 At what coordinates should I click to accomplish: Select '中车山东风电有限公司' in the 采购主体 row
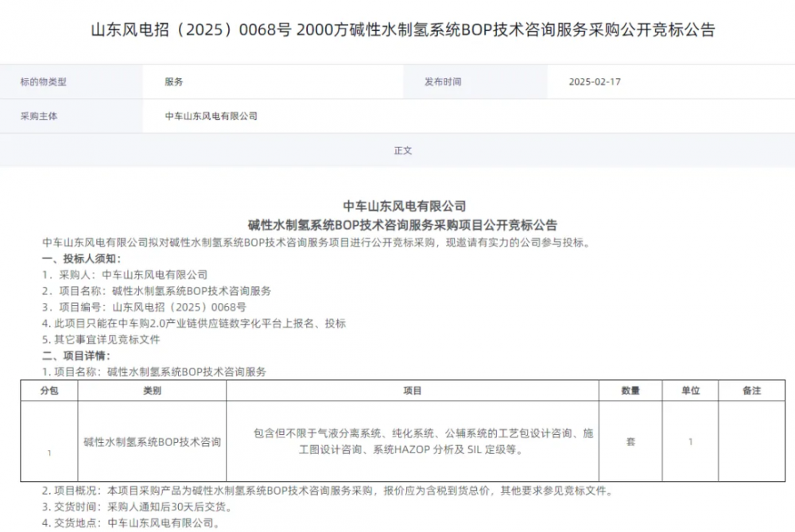[211, 116]
